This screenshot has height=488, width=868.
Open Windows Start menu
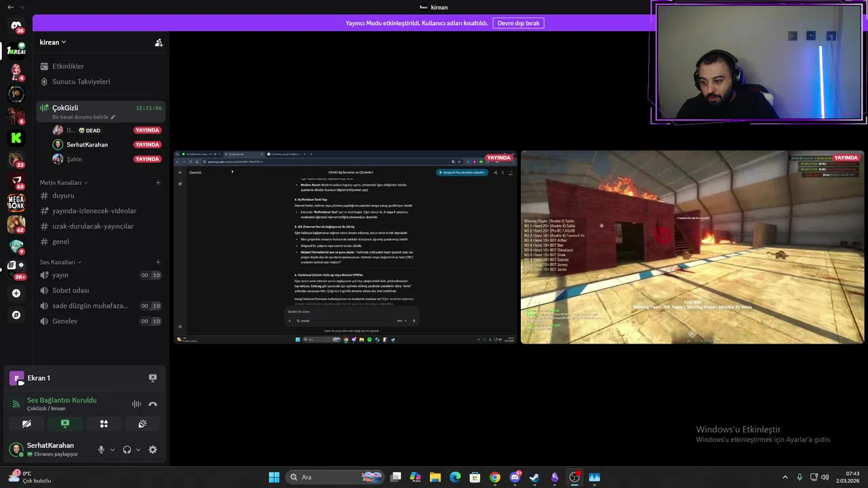(x=274, y=477)
